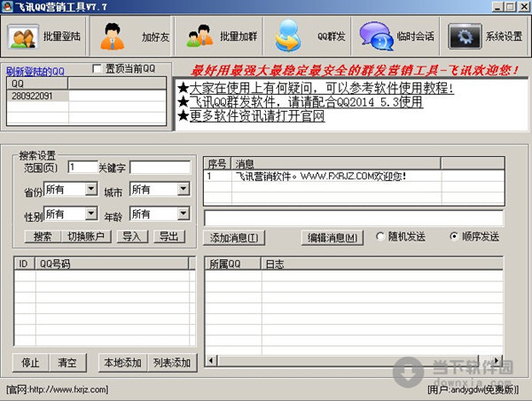This screenshot has width=532, height=401.
Task: Click the 序号 column header
Action: [217, 163]
